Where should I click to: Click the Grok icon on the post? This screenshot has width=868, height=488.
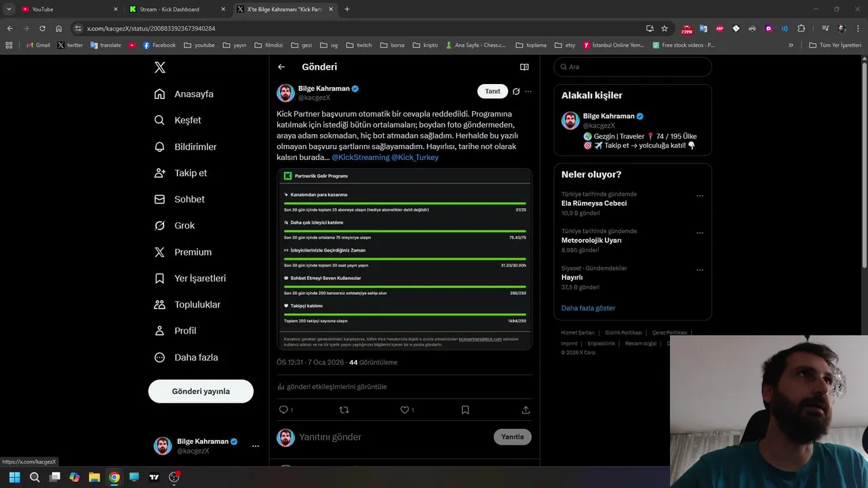[x=516, y=91]
